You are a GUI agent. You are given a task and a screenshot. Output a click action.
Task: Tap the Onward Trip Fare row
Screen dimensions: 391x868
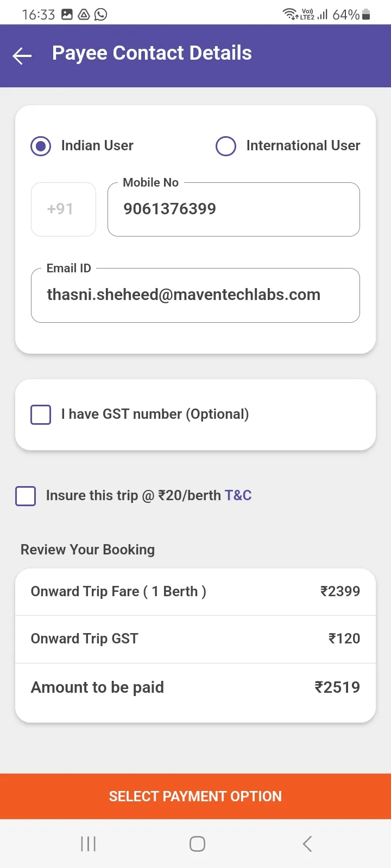click(195, 592)
